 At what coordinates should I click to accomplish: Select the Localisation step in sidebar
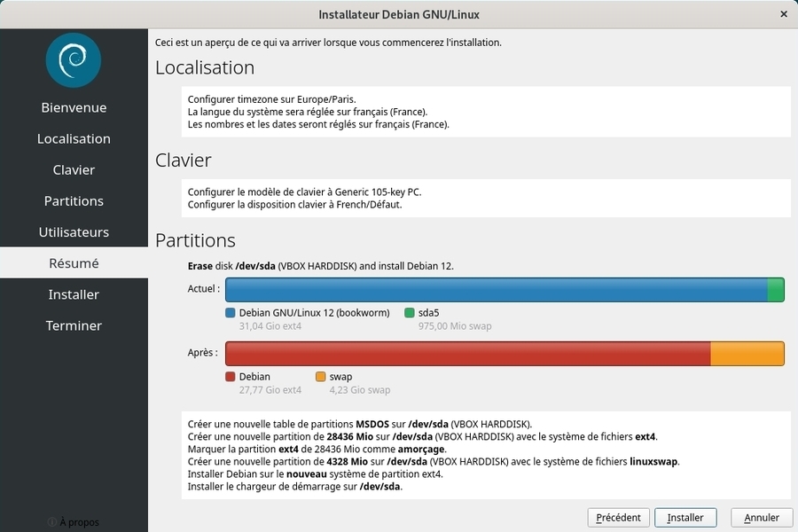pos(74,138)
